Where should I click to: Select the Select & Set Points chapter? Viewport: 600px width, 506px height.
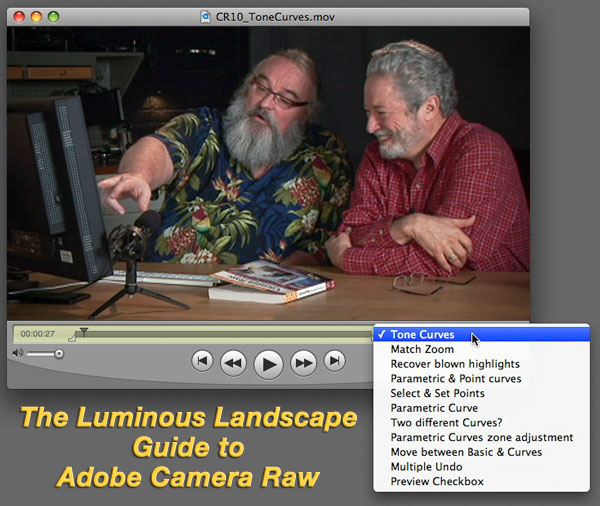[x=481, y=393]
